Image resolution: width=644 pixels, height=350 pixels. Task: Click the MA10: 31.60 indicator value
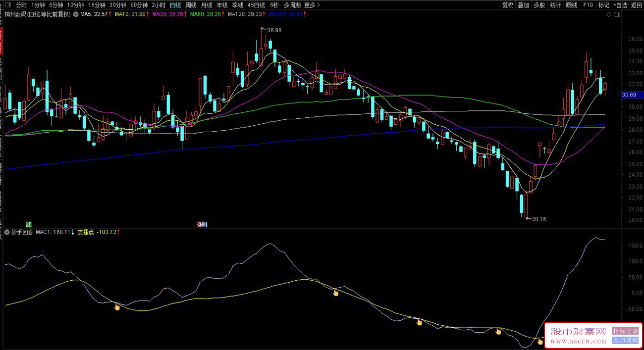[x=132, y=14]
